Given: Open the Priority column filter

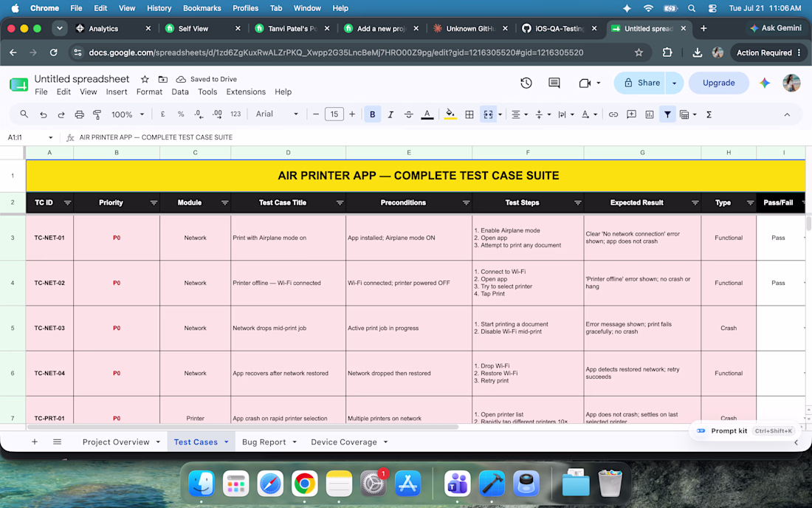Looking at the screenshot, I should (154, 203).
